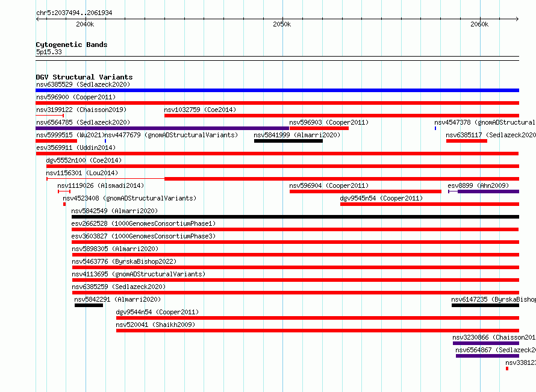Click the purple nsv6564867 variant bar
Screen dimensions: 536x392
point(487,356)
